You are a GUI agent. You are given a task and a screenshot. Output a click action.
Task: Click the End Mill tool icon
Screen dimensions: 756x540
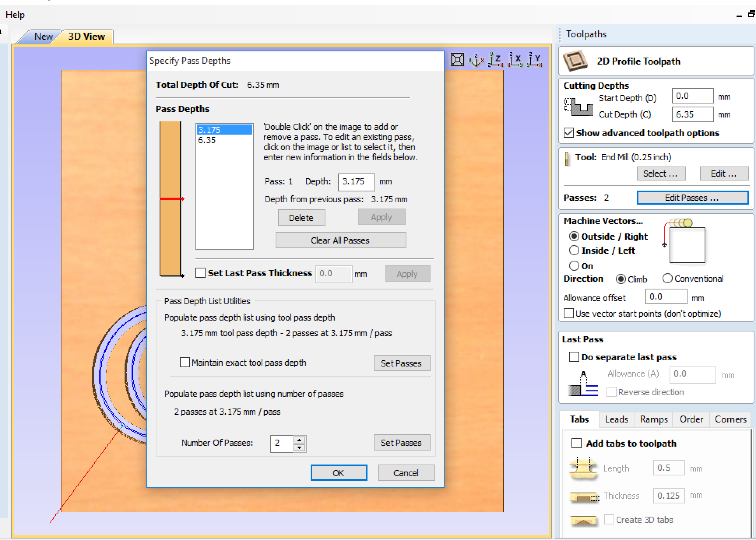click(x=567, y=158)
